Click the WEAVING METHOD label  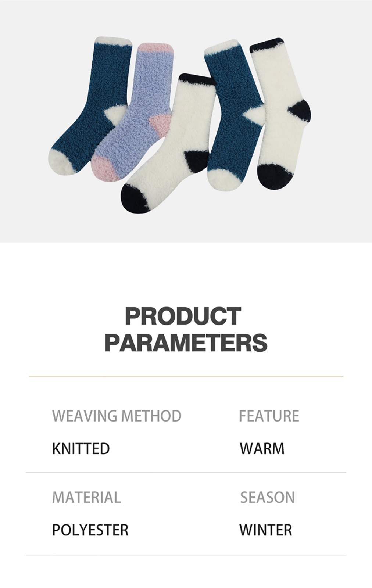coord(117,416)
